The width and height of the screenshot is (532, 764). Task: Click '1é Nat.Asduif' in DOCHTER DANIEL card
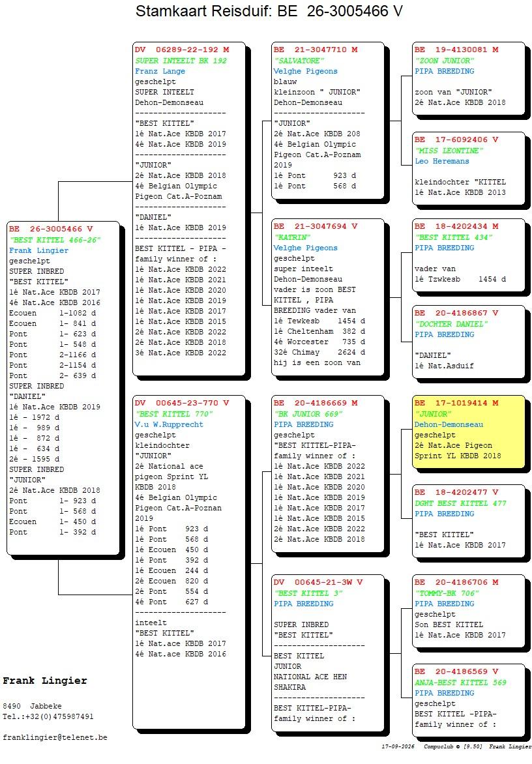point(444,366)
